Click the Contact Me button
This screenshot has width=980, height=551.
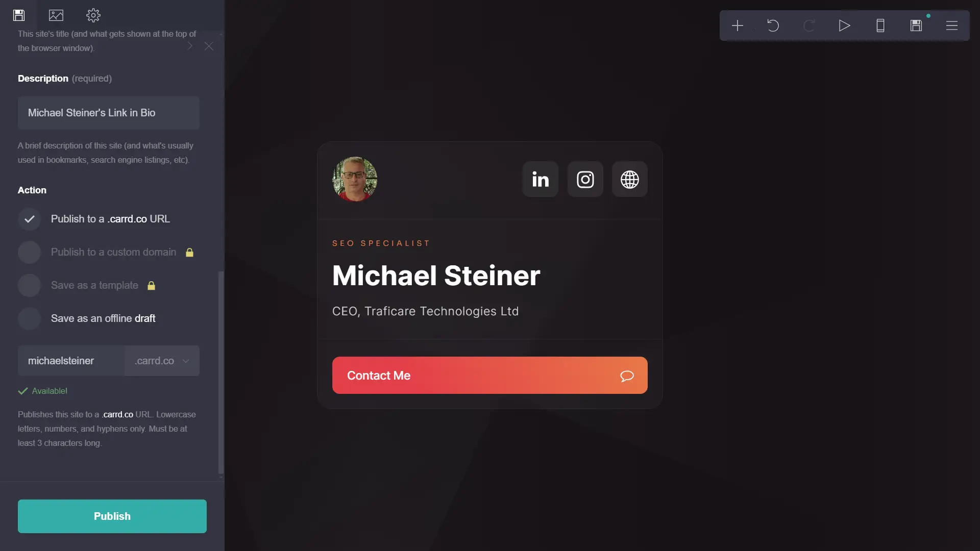489,375
